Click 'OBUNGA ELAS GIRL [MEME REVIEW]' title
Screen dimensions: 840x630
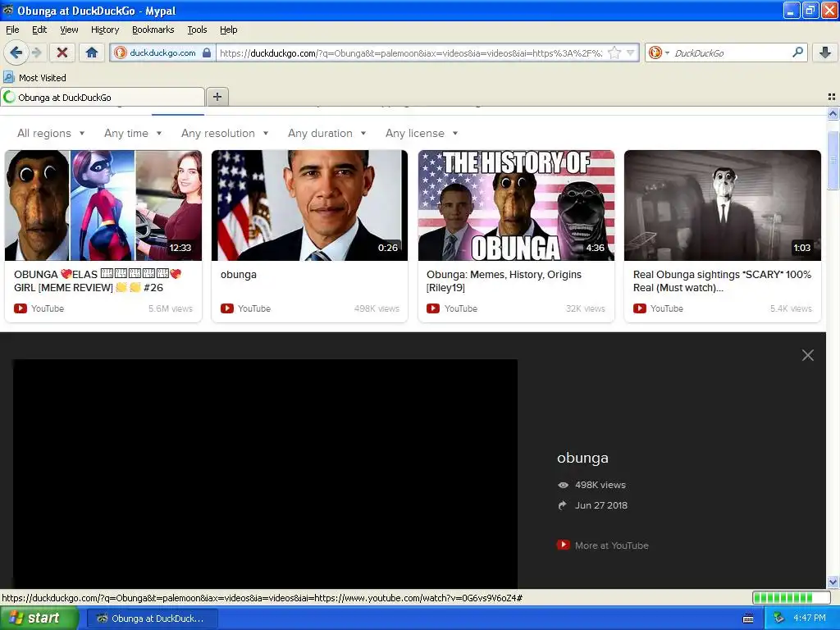(x=98, y=281)
